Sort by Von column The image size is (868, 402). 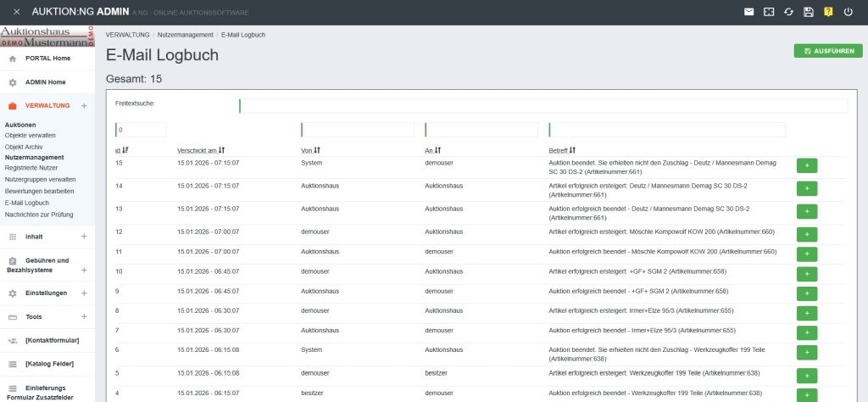[x=310, y=150]
